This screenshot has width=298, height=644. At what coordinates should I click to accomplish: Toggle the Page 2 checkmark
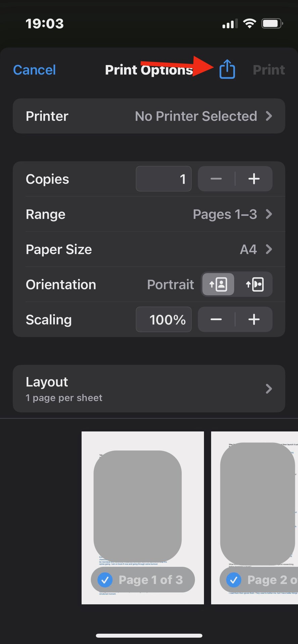[234, 580]
